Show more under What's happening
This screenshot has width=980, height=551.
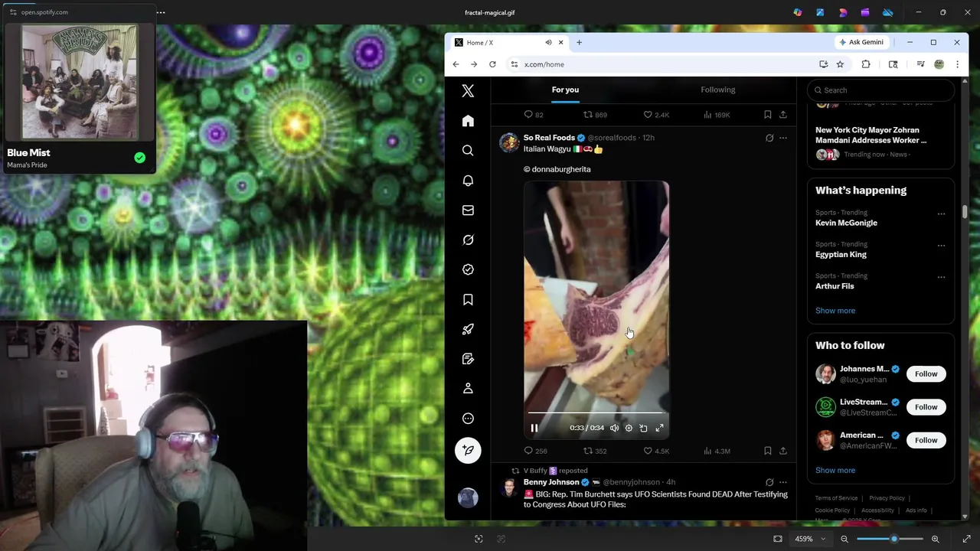(x=835, y=311)
